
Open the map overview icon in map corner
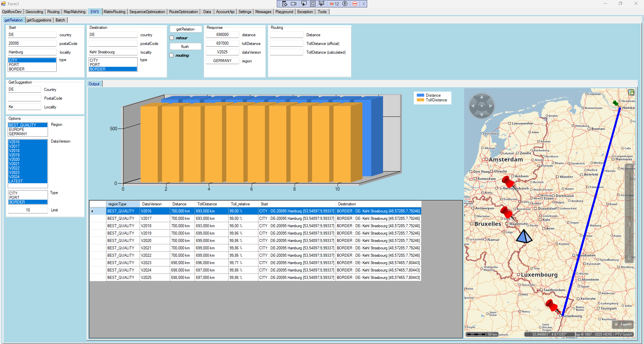(x=631, y=92)
